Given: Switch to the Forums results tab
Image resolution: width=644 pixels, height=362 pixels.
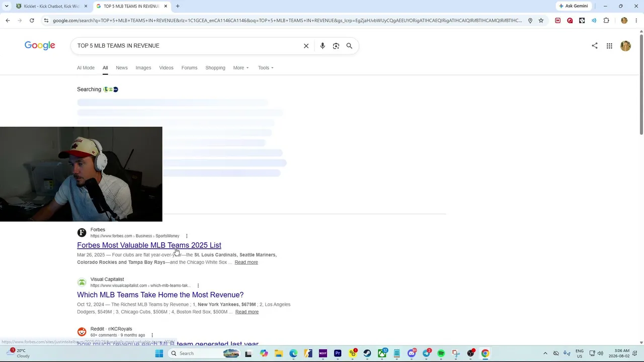Looking at the screenshot, I should coord(189,68).
